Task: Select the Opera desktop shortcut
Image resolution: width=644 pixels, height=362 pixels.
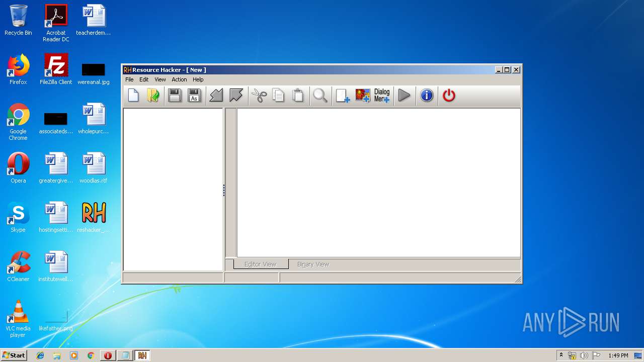Action: point(18,168)
